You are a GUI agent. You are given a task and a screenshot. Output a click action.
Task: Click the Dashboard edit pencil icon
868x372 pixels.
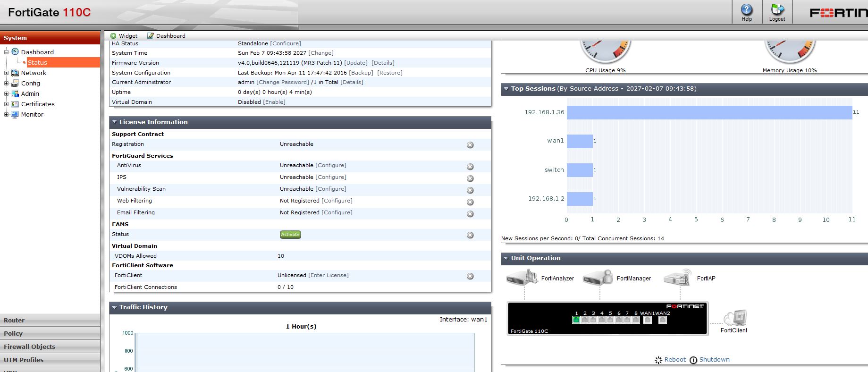coord(151,36)
